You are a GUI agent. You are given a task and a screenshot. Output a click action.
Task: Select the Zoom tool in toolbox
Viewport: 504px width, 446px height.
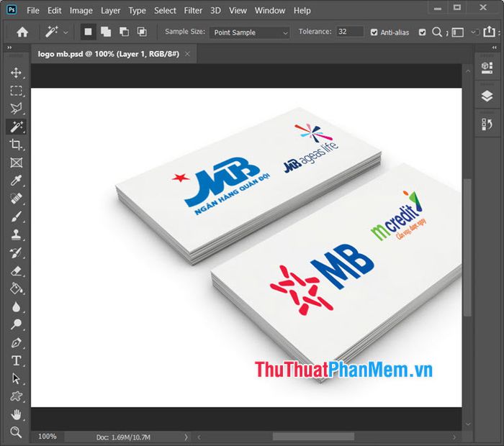coord(16,432)
